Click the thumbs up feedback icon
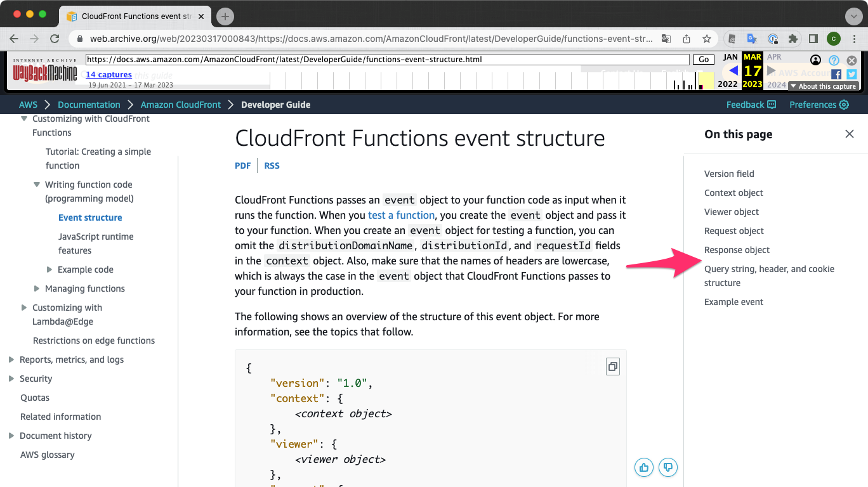The height and width of the screenshot is (487, 868). [x=643, y=467]
